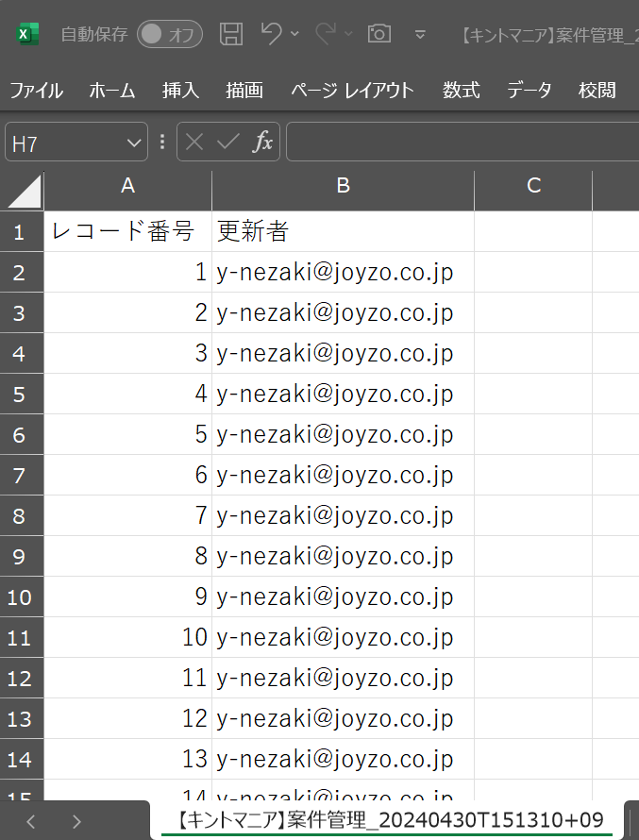
Task: Select email cell in row 14
Action: (x=343, y=759)
